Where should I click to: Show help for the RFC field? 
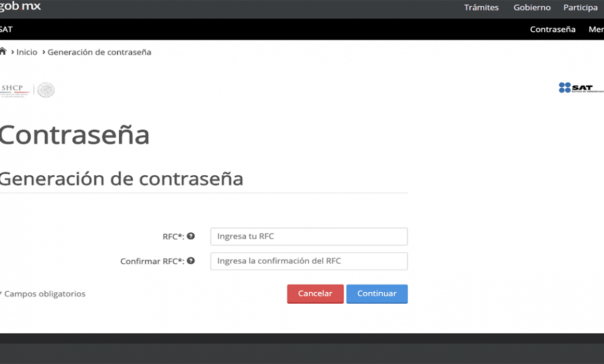tap(191, 236)
